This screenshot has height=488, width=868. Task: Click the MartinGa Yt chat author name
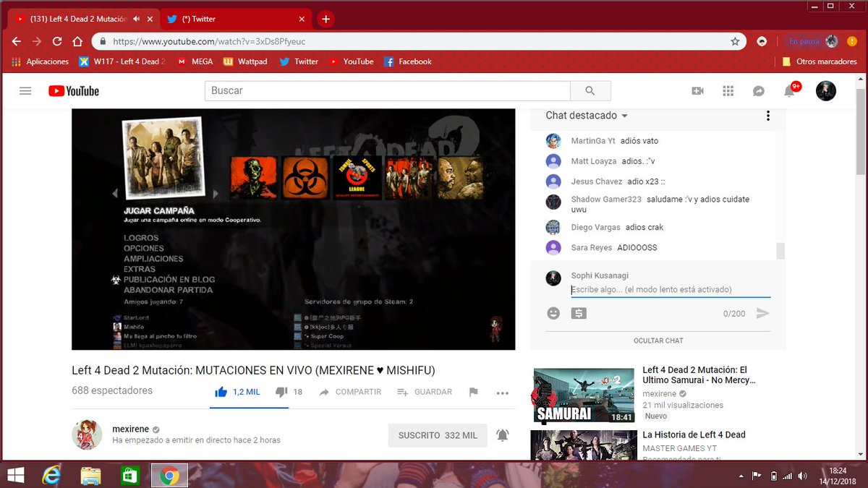pyautogui.click(x=593, y=141)
